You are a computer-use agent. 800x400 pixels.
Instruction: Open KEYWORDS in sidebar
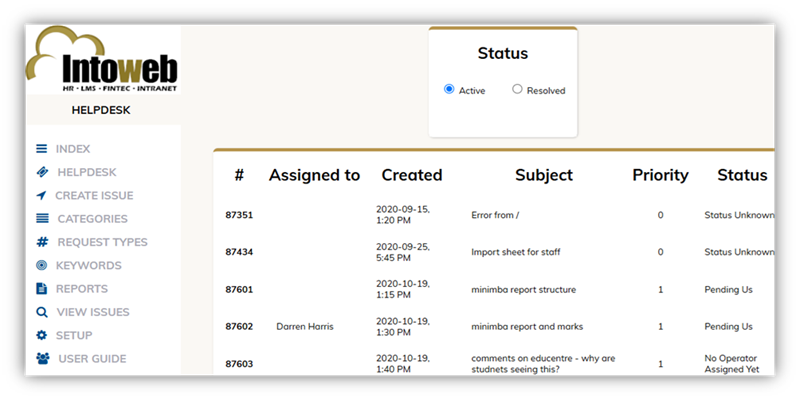tap(89, 265)
